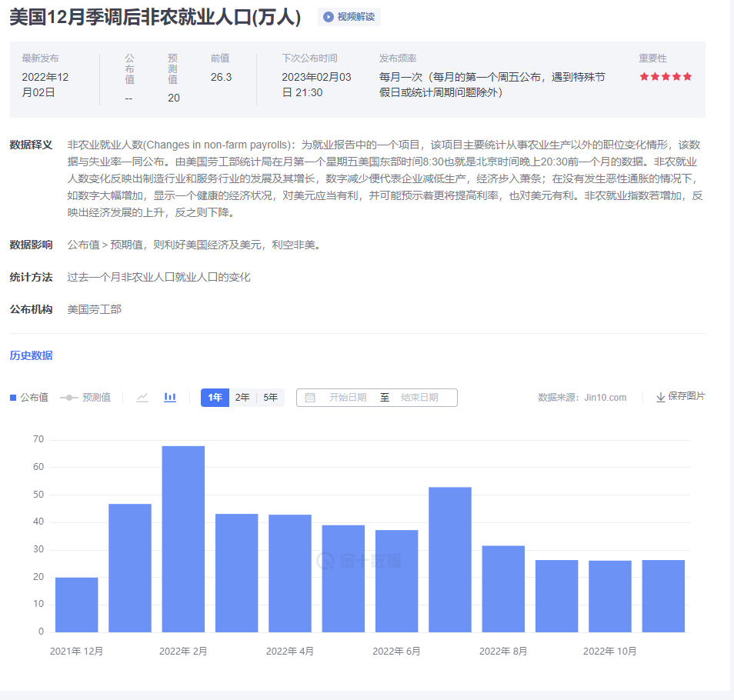Image resolution: width=734 pixels, height=700 pixels.
Task: Click the play icon in the 视频解读 badge
Action: pos(329,17)
